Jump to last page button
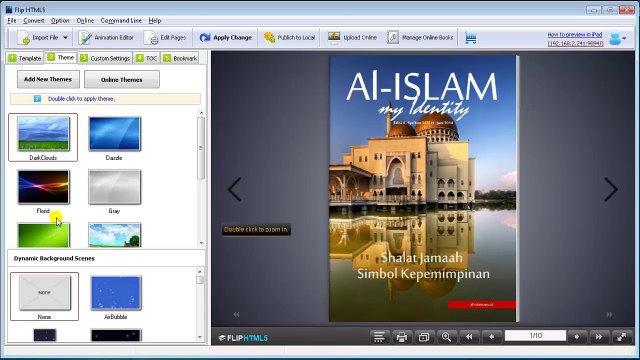 tap(599, 337)
